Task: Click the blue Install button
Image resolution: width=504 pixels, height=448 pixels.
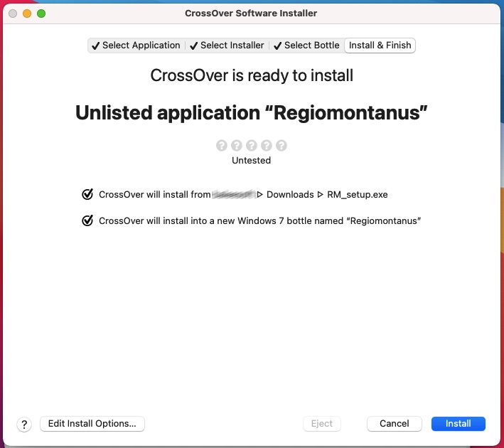Action: click(458, 424)
